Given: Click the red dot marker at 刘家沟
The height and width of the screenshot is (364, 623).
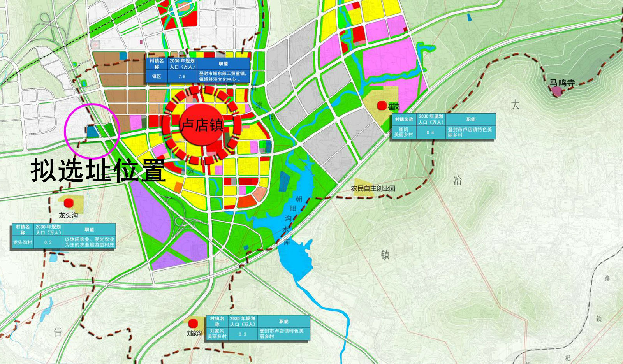Looking at the screenshot, I should (x=193, y=323).
